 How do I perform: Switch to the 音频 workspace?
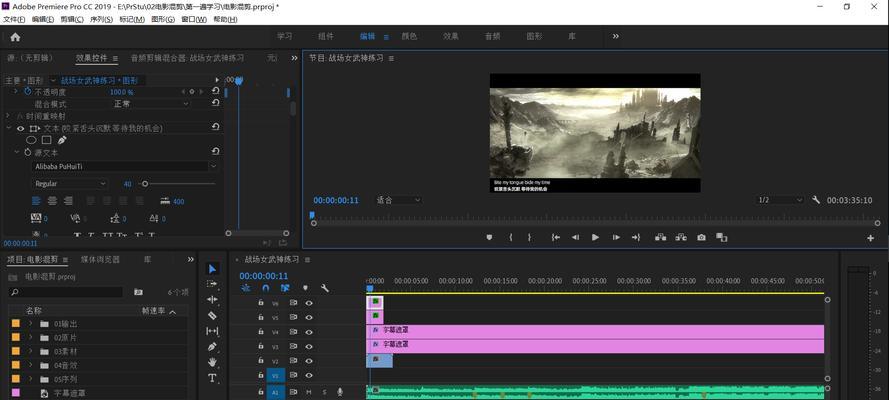(492, 36)
